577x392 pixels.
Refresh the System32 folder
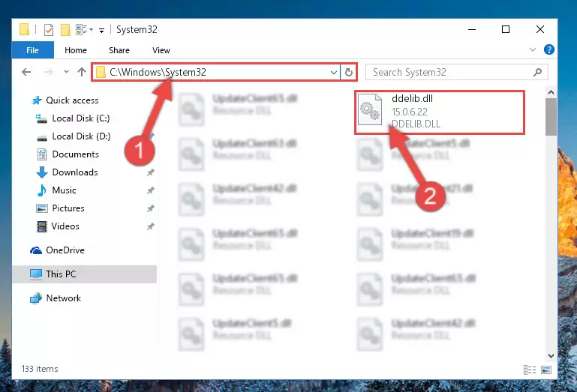[x=348, y=72]
